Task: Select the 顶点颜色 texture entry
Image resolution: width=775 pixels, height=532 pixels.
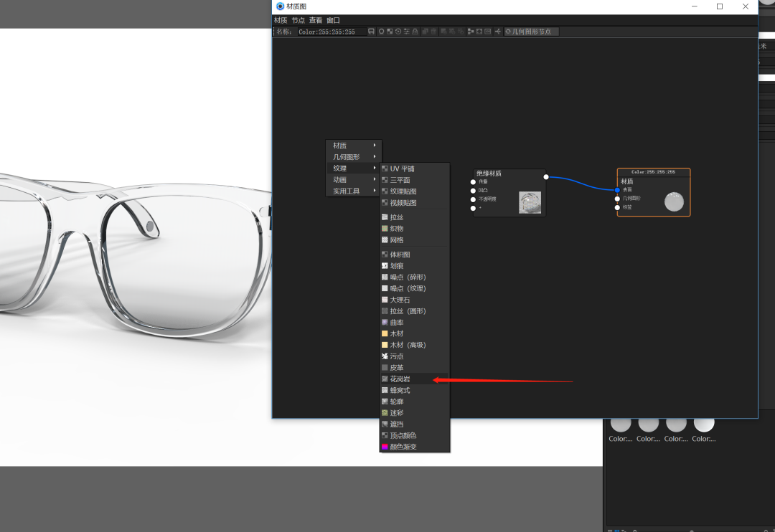Action: [415, 436]
